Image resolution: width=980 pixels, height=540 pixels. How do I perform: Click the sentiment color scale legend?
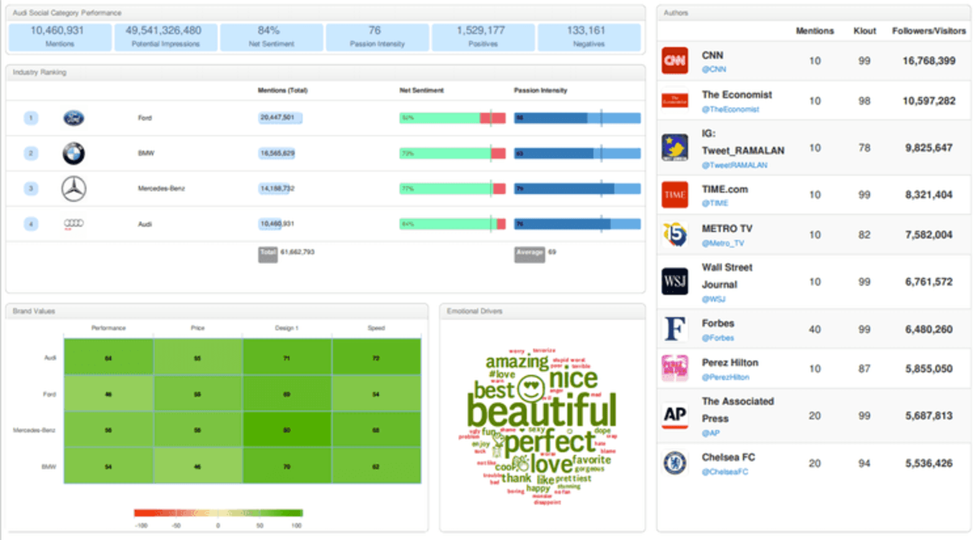pyautogui.click(x=218, y=512)
